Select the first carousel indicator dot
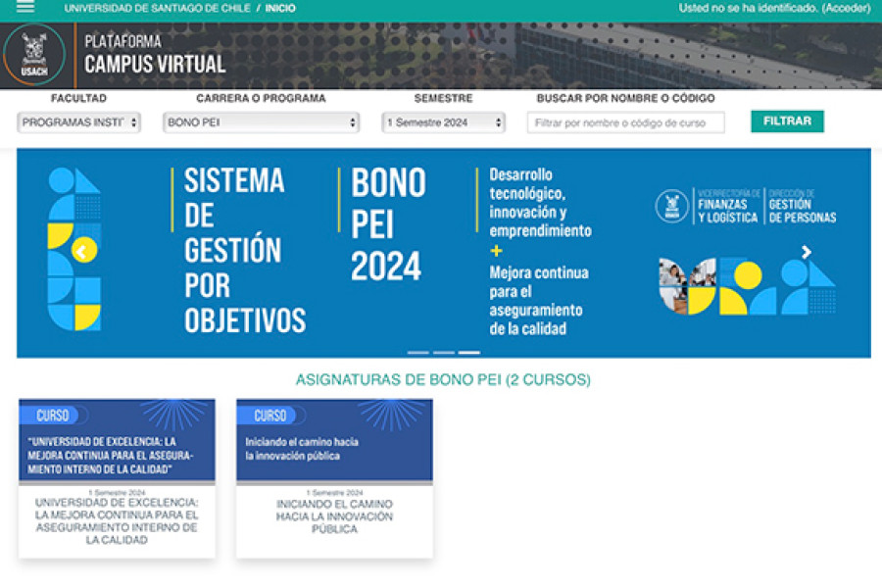The height and width of the screenshot is (588, 882). [419, 353]
